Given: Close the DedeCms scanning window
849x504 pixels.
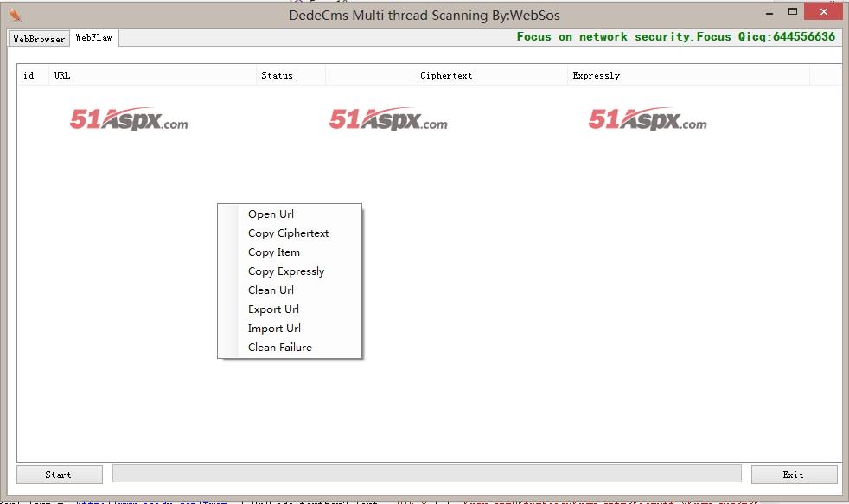Looking at the screenshot, I should (824, 11).
